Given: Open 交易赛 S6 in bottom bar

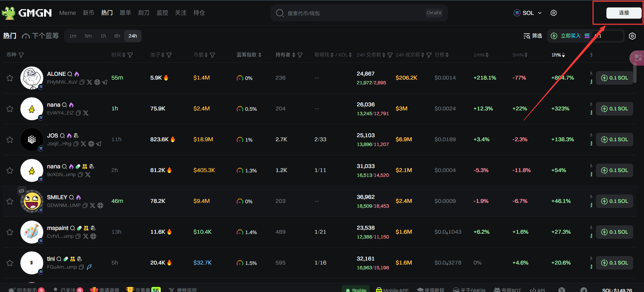Looking at the screenshot, I should 143,290.
